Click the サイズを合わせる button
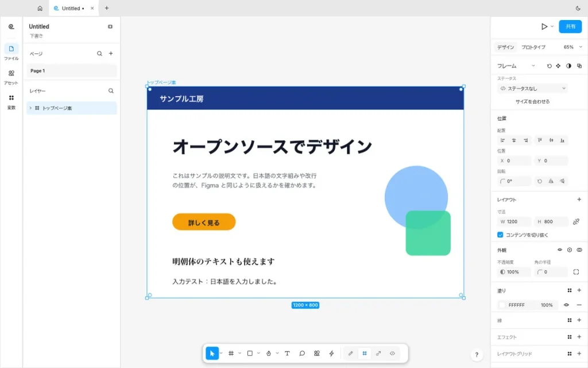The width and height of the screenshot is (588, 368). (532, 102)
